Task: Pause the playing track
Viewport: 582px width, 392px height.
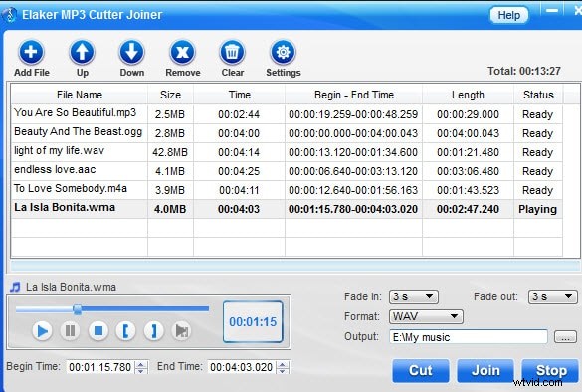Action: click(71, 330)
